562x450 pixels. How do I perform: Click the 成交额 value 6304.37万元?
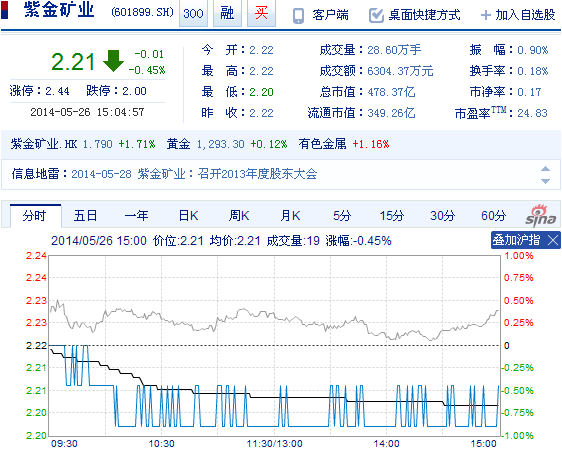(x=400, y=71)
